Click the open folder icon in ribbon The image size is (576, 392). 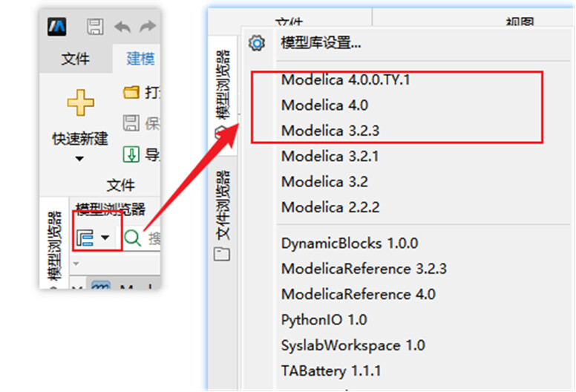(x=131, y=92)
